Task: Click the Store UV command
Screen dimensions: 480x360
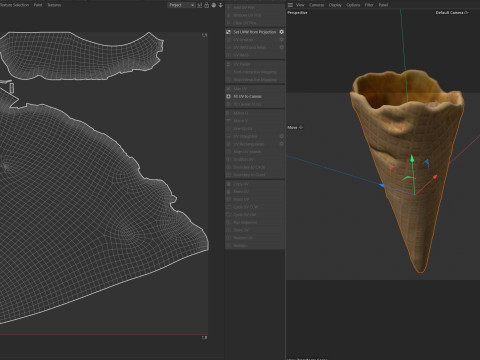Action: tap(241, 230)
